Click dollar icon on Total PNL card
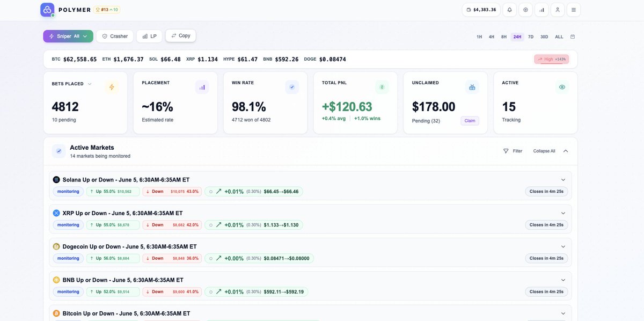 pyautogui.click(x=382, y=87)
